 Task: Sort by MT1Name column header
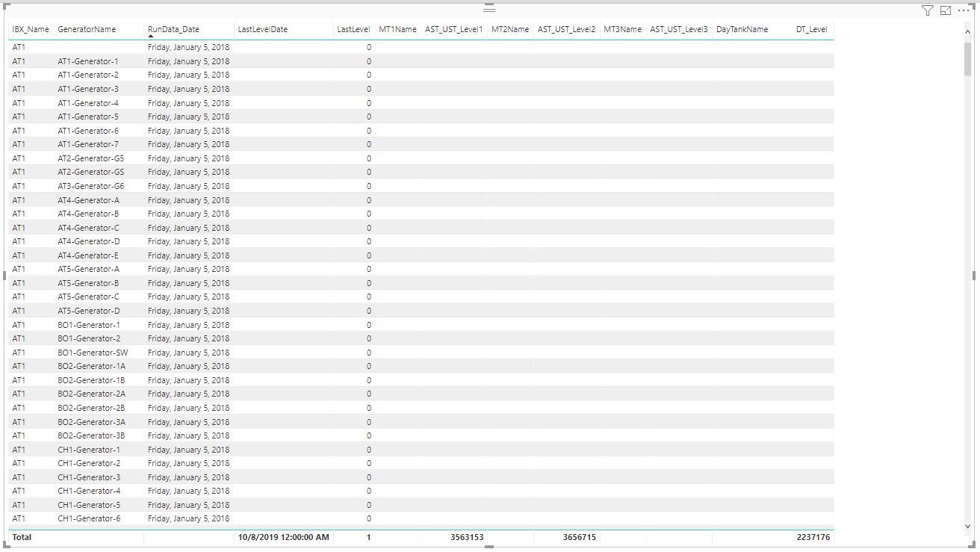click(397, 29)
